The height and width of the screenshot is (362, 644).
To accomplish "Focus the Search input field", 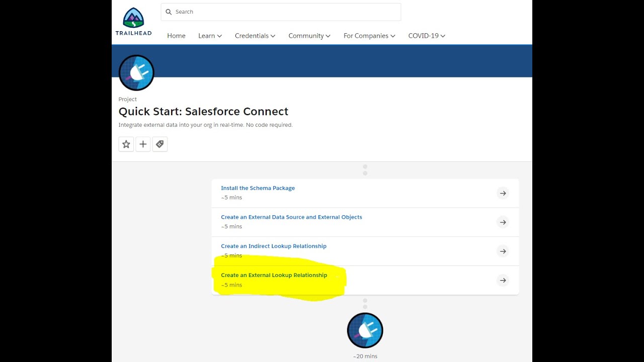I will tap(281, 12).
